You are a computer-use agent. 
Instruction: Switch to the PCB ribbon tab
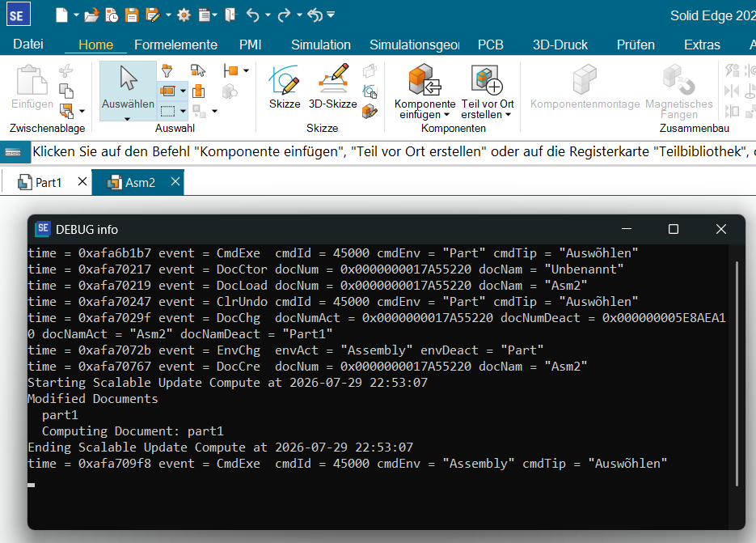point(490,45)
